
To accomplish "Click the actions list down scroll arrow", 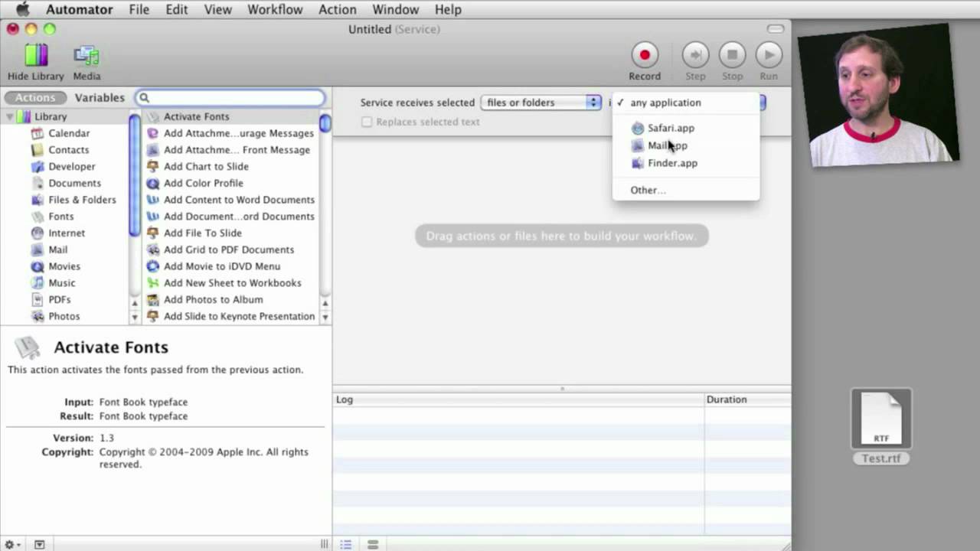I will (325, 317).
